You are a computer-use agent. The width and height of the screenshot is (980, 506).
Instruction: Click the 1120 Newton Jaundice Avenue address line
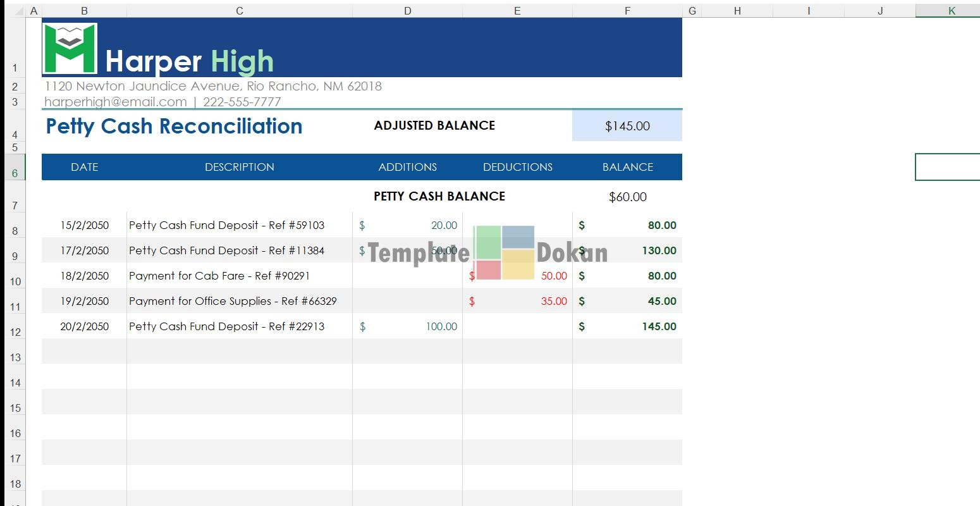(x=212, y=86)
